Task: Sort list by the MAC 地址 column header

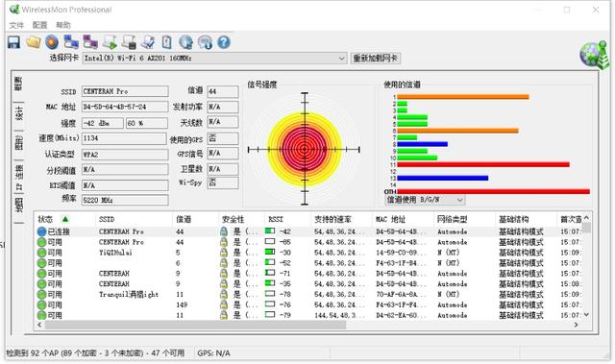Action: (x=404, y=219)
